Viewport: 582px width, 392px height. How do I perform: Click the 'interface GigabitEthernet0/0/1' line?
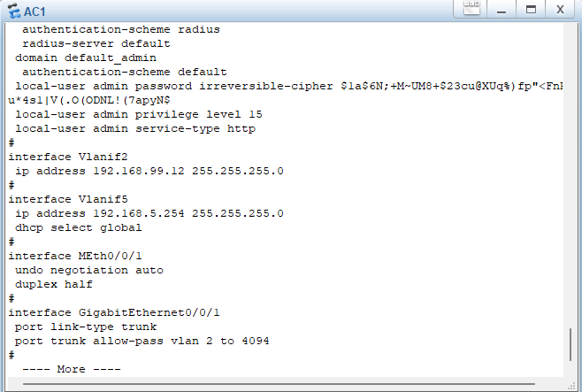coord(113,312)
